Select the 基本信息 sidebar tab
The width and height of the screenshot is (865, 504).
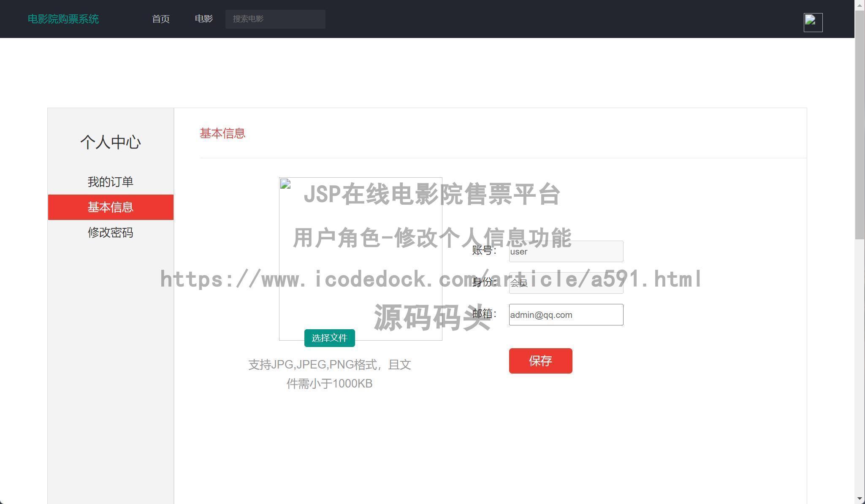point(110,207)
